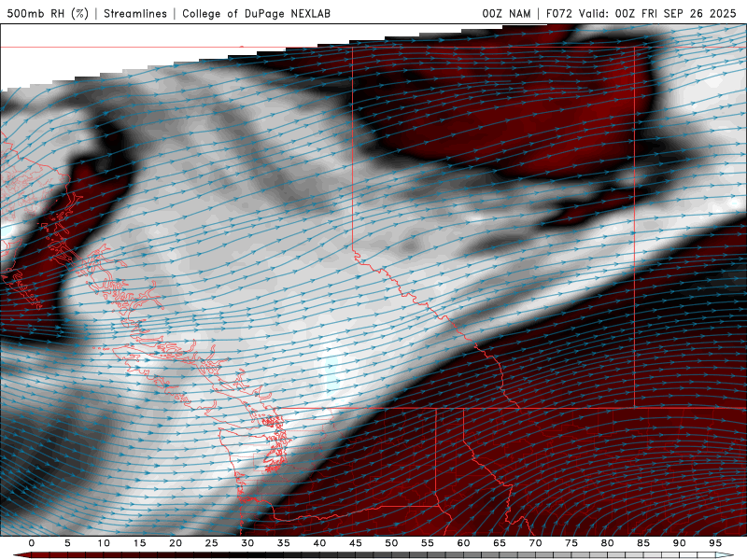Click the color scale label '0'
747x560 pixels.
[32, 543]
